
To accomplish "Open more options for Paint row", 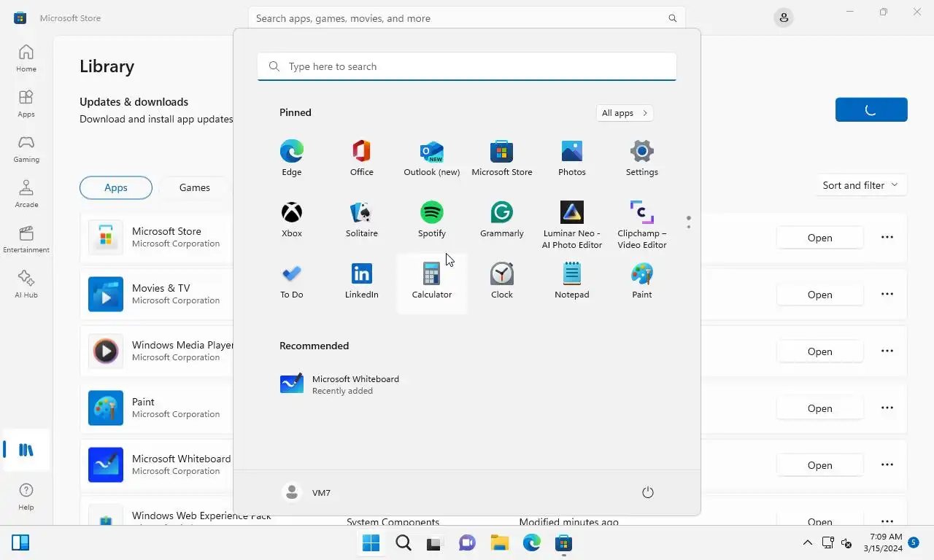I will 887,408.
